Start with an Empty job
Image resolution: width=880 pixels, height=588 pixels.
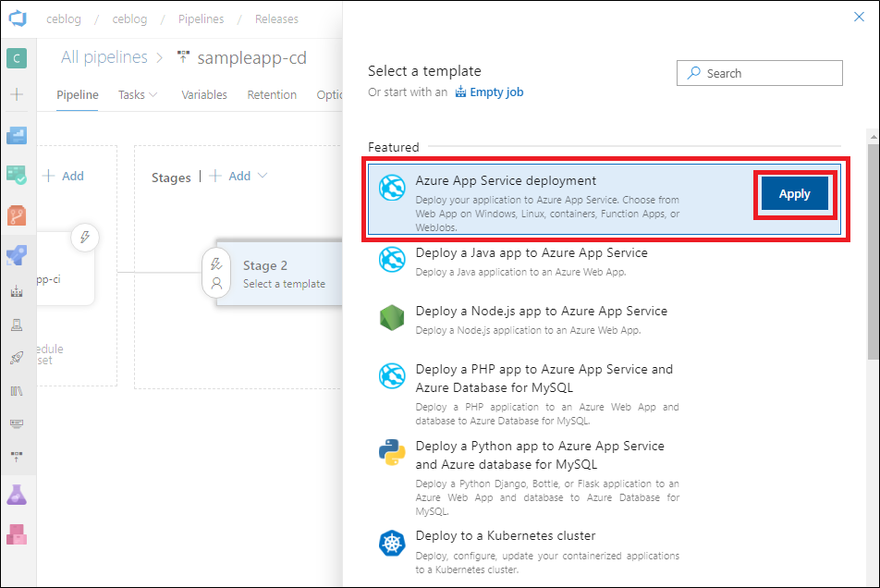coord(489,92)
